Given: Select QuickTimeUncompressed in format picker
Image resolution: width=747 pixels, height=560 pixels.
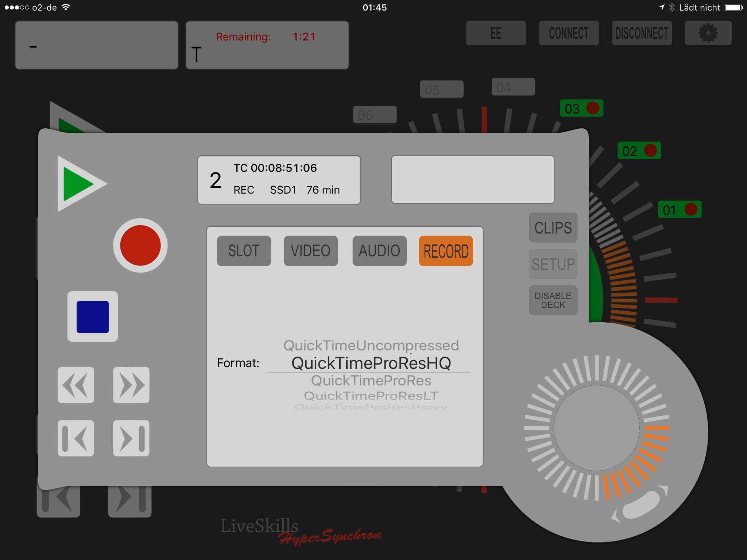Looking at the screenshot, I should 371,345.
